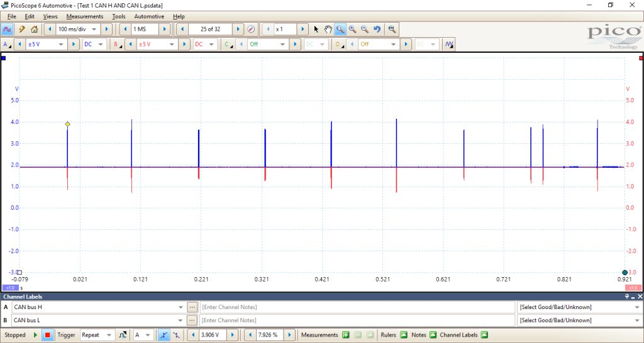Viewport: 644px width, 343px height.
Task: Open the Buffer Navigator compass icon
Action: point(252,30)
